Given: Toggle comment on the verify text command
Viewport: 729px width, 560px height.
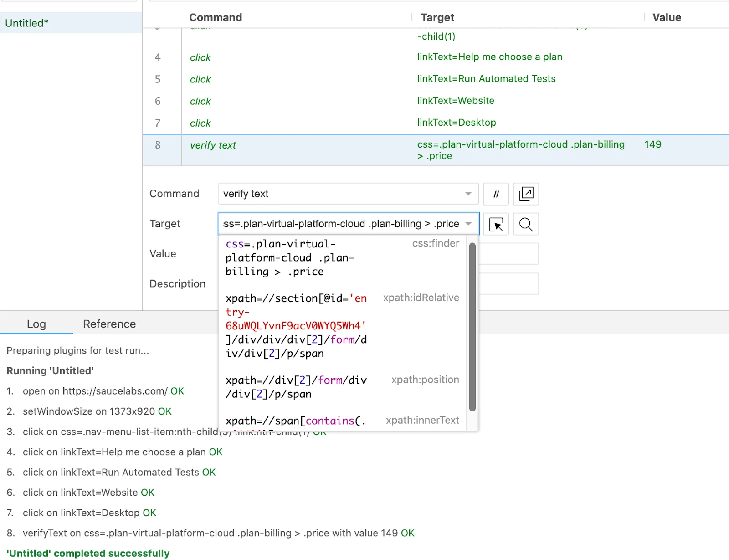Looking at the screenshot, I should [x=496, y=194].
